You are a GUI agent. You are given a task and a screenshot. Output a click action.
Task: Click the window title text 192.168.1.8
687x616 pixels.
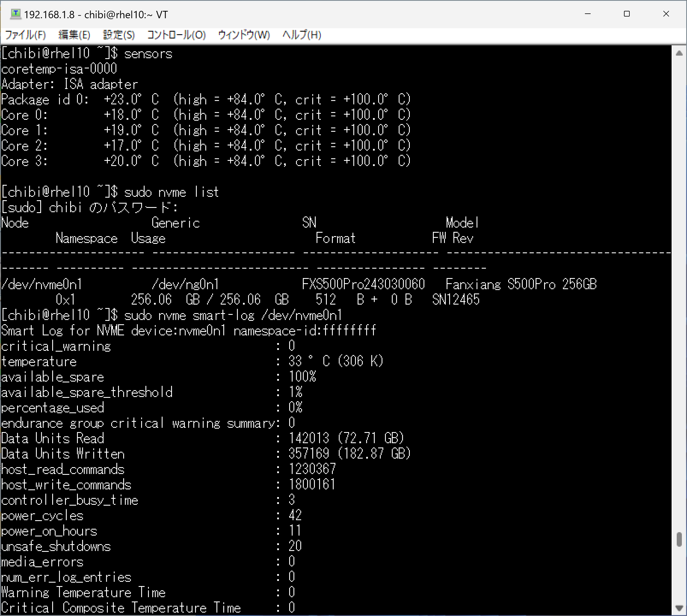49,15
